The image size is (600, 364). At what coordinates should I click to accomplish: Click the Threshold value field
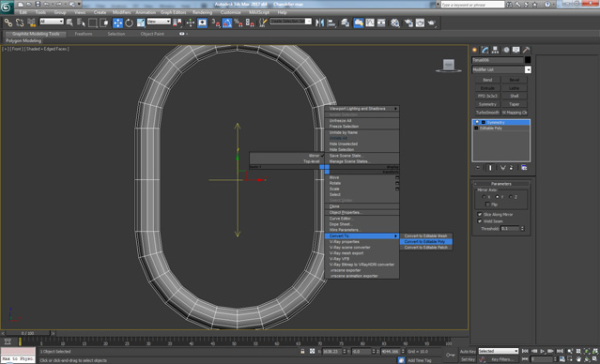tap(510, 228)
